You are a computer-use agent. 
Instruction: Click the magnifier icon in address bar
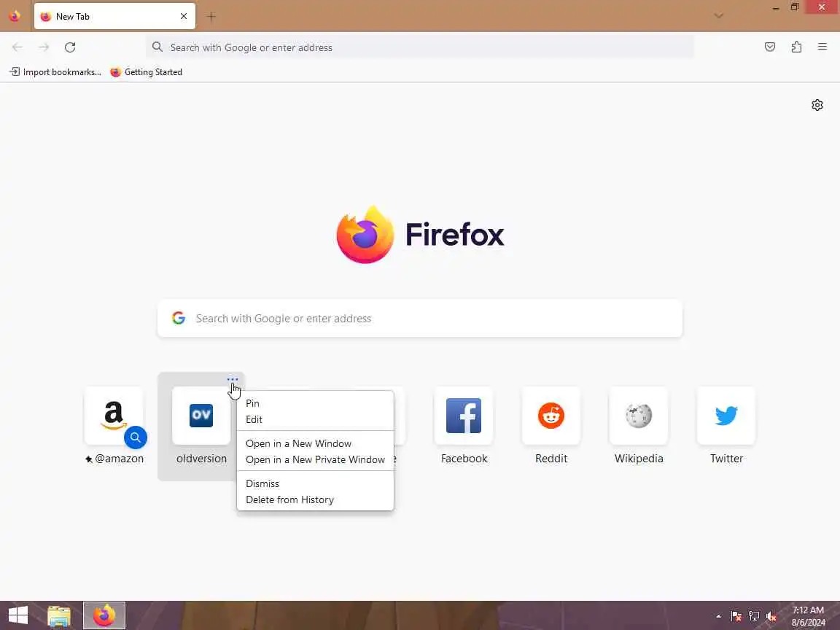pos(157,47)
